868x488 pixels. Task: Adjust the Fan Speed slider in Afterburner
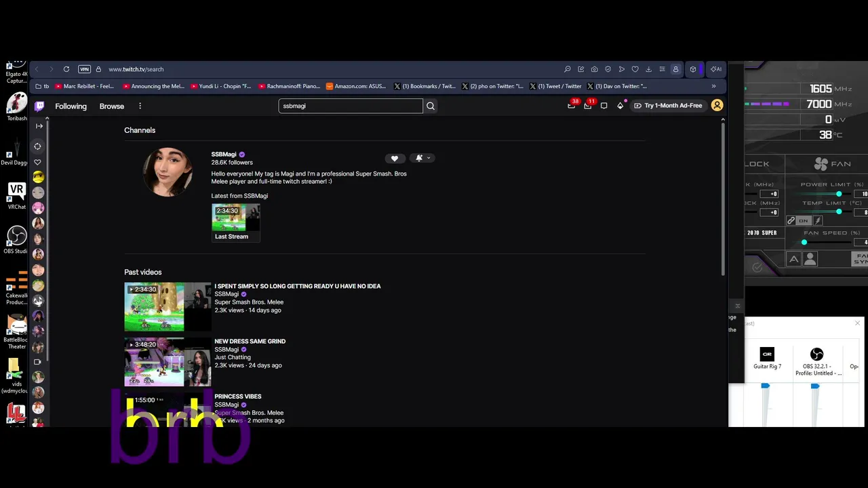pyautogui.click(x=804, y=242)
